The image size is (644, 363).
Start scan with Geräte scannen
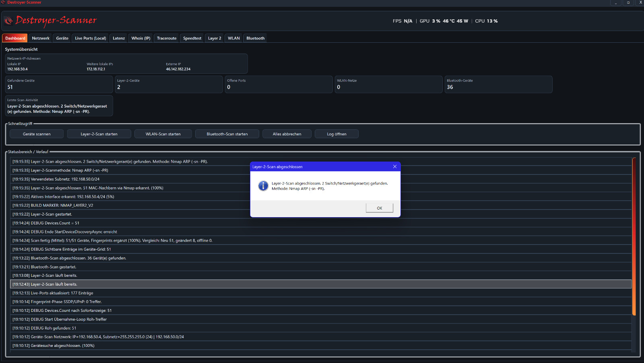tap(37, 134)
